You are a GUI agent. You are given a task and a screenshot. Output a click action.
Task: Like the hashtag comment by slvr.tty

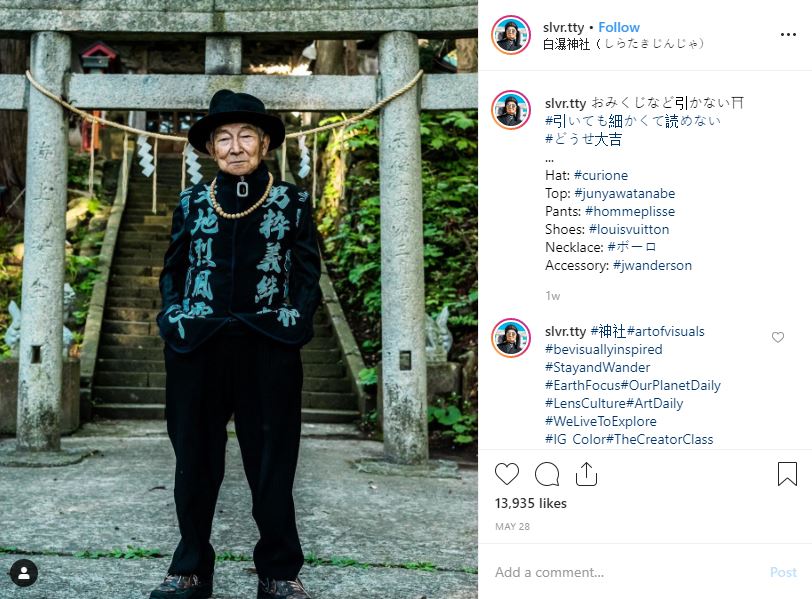point(778,337)
